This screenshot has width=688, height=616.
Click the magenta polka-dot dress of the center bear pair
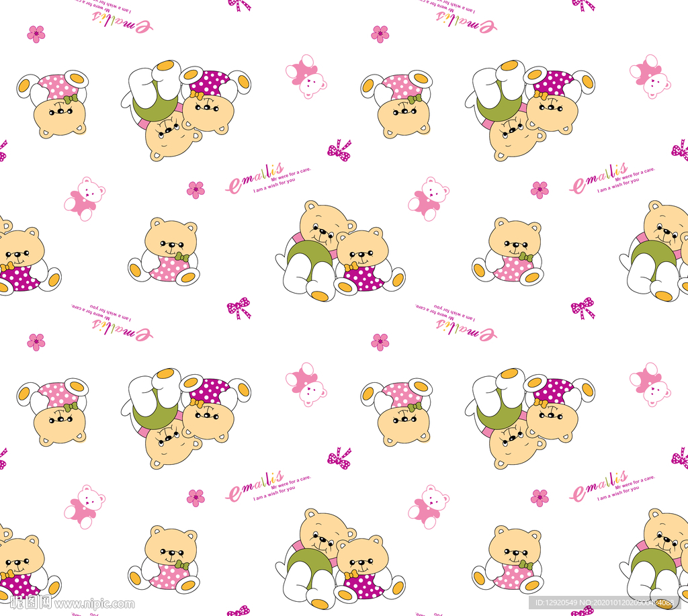coord(364,277)
